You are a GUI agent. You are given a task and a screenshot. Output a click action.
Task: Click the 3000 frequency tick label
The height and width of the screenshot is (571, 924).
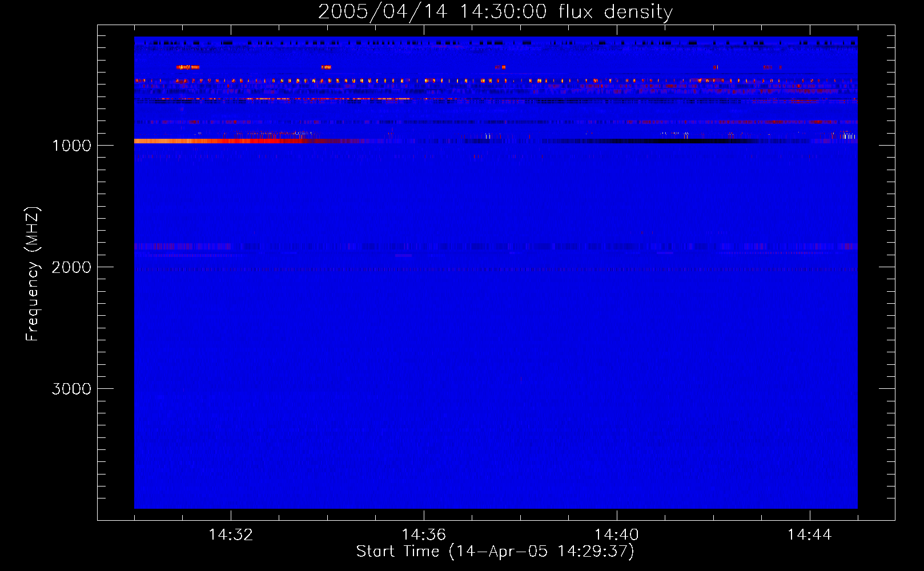click(x=71, y=389)
